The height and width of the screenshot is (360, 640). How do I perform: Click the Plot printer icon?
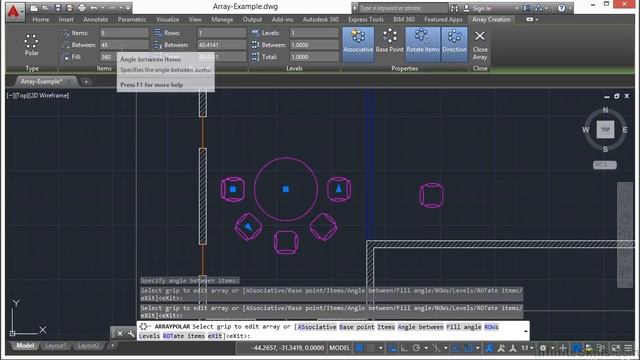point(82,8)
